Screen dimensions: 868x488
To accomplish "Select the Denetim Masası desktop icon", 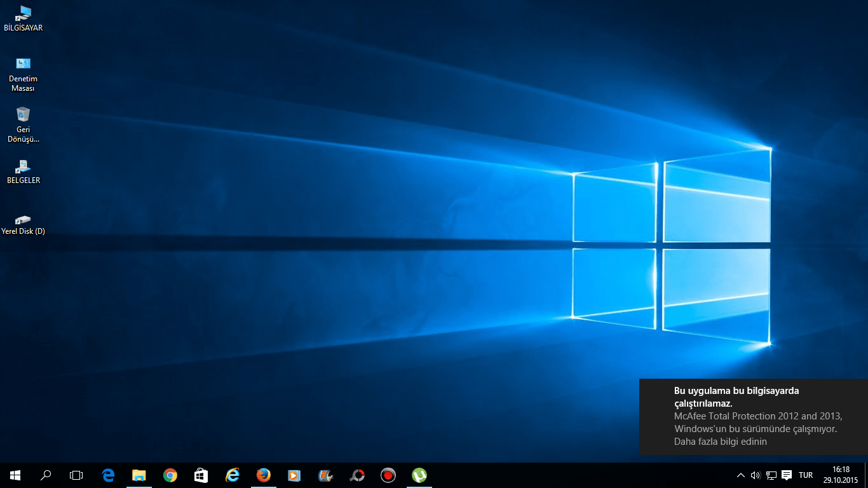I will [24, 74].
